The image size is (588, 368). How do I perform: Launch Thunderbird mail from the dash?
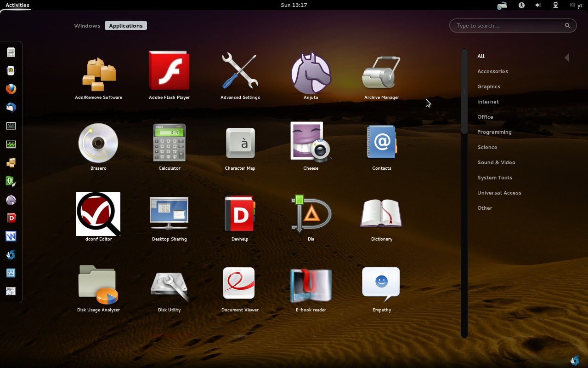click(11, 107)
